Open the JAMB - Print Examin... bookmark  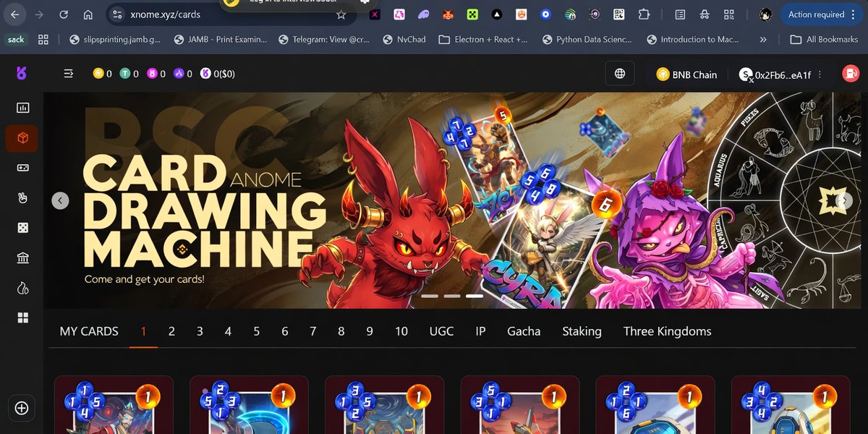click(220, 40)
